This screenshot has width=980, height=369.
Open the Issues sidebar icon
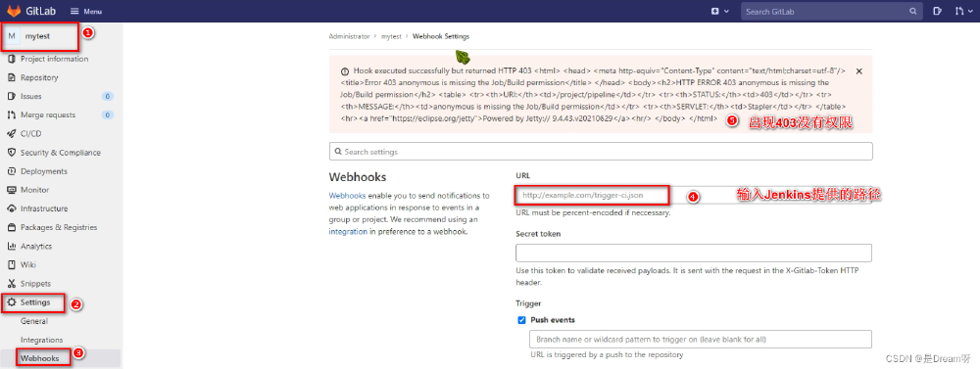pyautogui.click(x=11, y=96)
